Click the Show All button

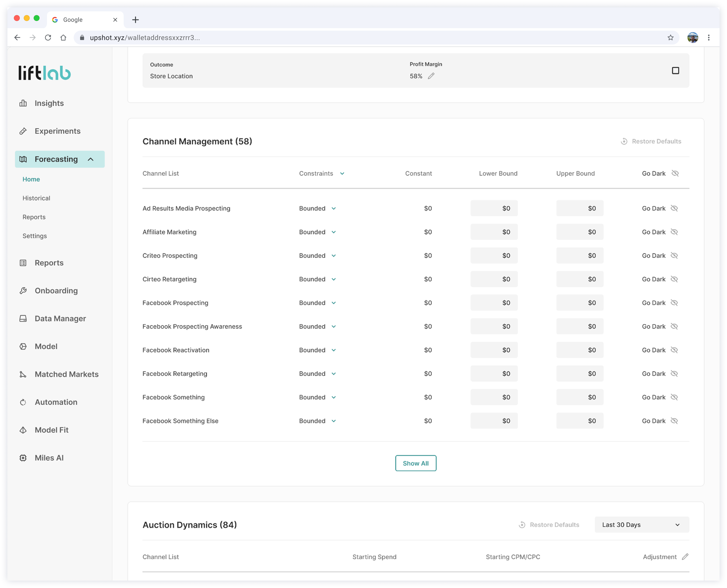tap(415, 463)
